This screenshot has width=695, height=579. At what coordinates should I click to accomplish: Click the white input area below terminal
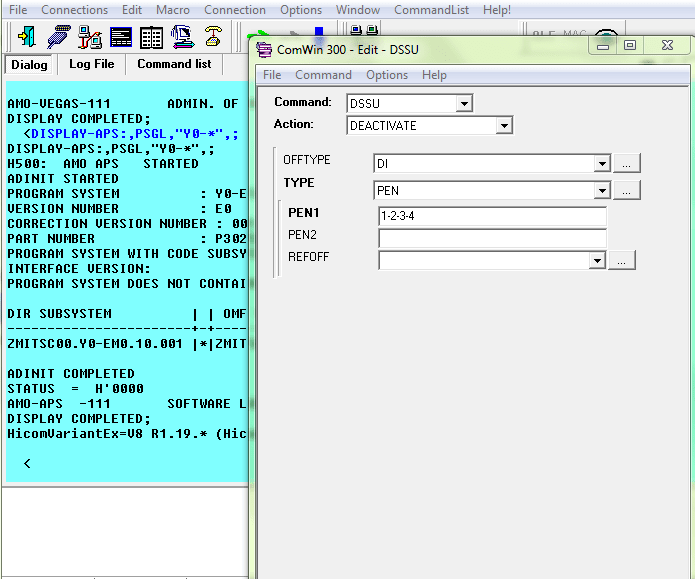tap(125, 531)
